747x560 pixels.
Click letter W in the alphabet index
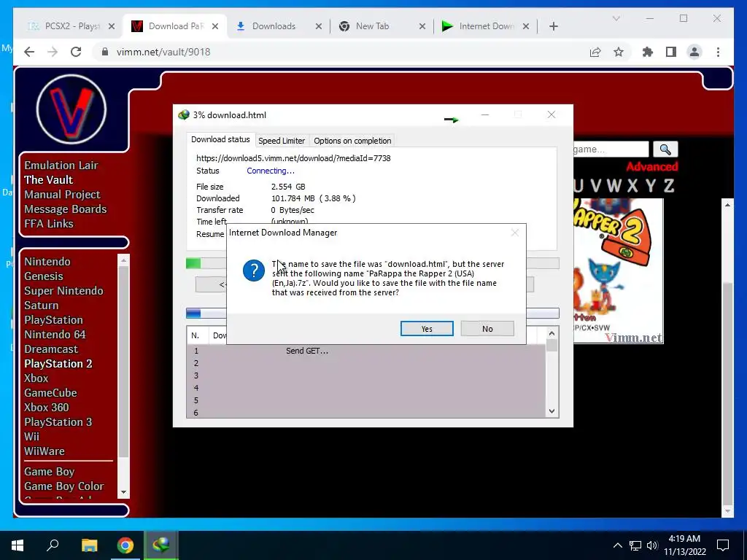[614, 185]
